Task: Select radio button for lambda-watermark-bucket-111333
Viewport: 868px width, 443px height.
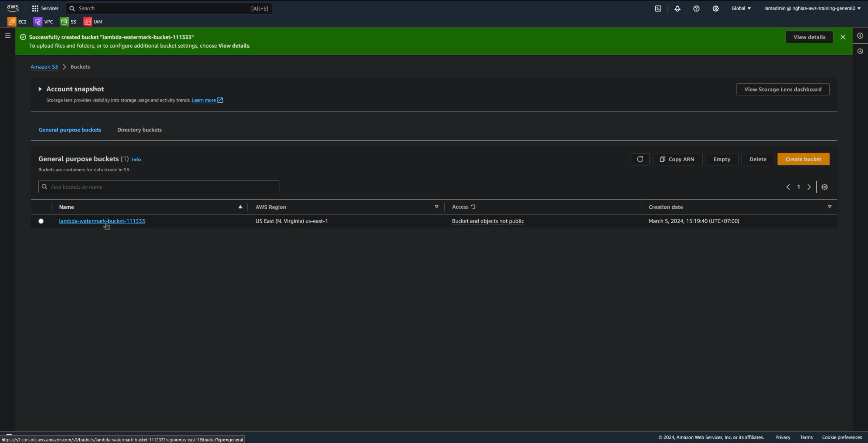Action: point(41,221)
